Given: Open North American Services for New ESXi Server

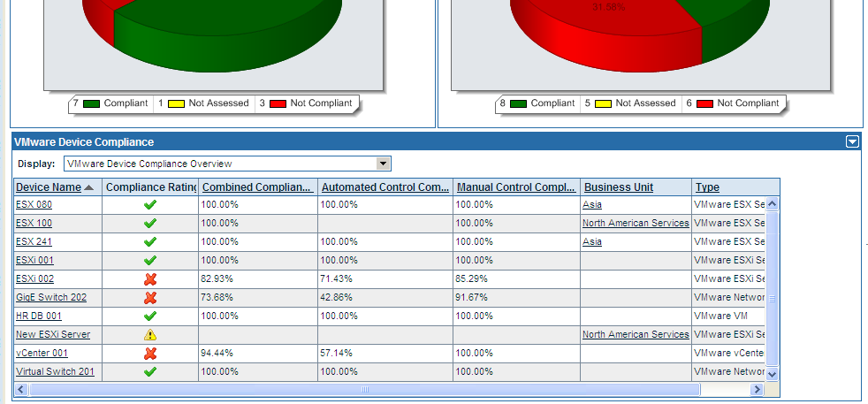Looking at the screenshot, I should pos(636,334).
